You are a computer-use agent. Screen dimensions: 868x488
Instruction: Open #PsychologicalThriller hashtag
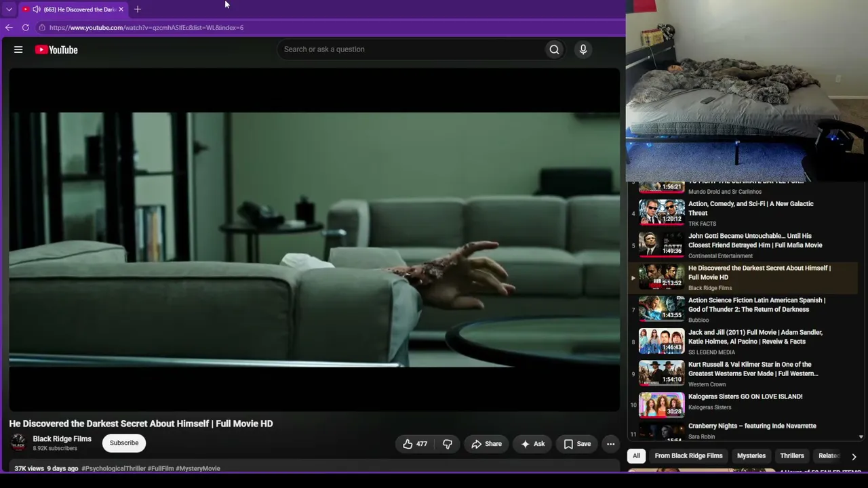[x=113, y=468]
